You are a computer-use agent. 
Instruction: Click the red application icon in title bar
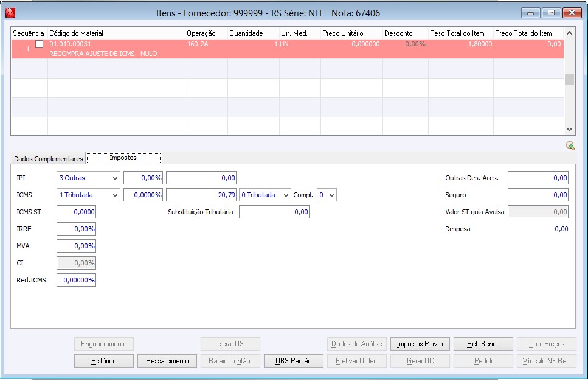click(x=10, y=13)
